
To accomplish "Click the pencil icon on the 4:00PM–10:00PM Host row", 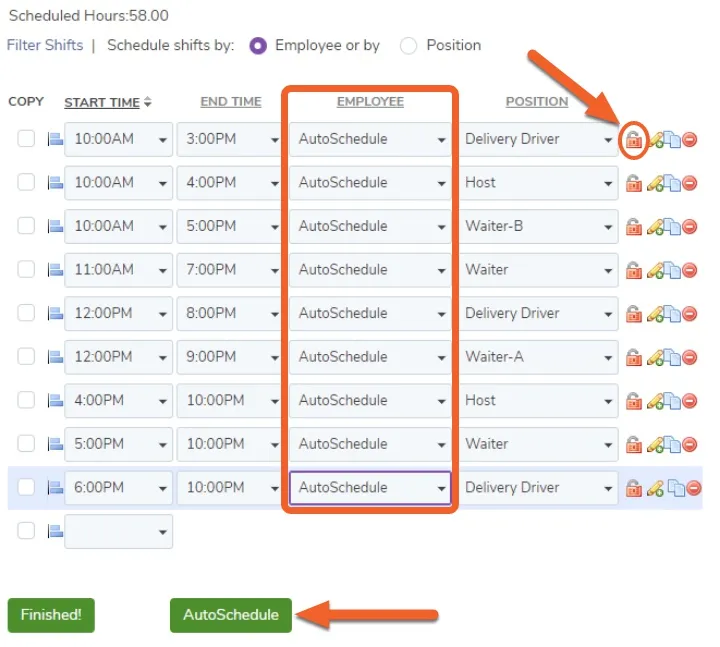I will tap(655, 401).
